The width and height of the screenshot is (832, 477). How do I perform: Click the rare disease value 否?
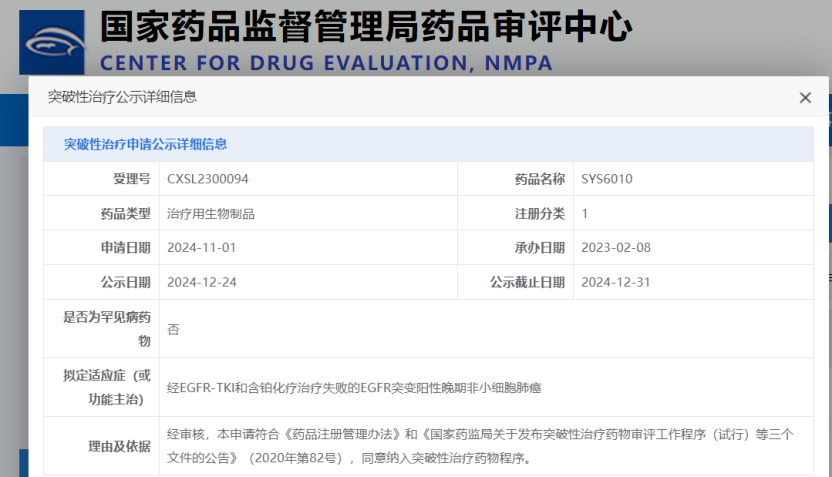(x=173, y=329)
